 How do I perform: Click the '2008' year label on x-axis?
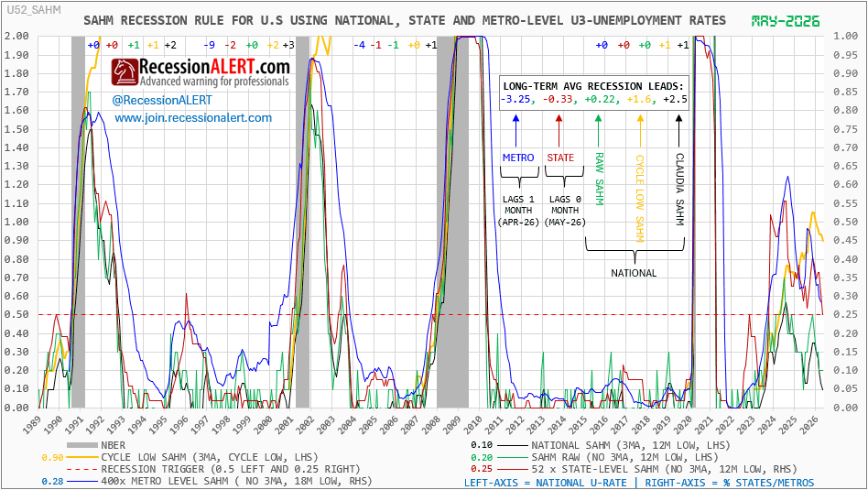[430, 425]
